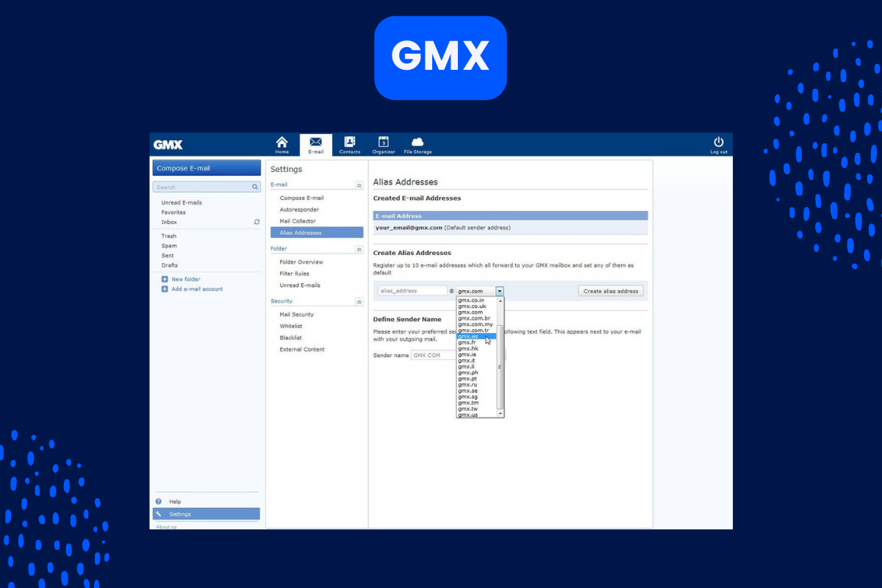Click the scroll-up arrow of the domain list

point(501,300)
